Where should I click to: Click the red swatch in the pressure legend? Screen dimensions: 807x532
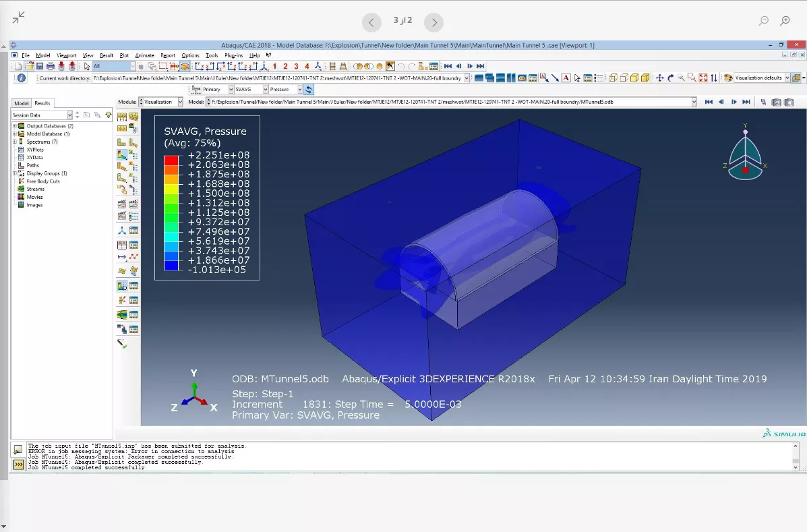point(171,160)
